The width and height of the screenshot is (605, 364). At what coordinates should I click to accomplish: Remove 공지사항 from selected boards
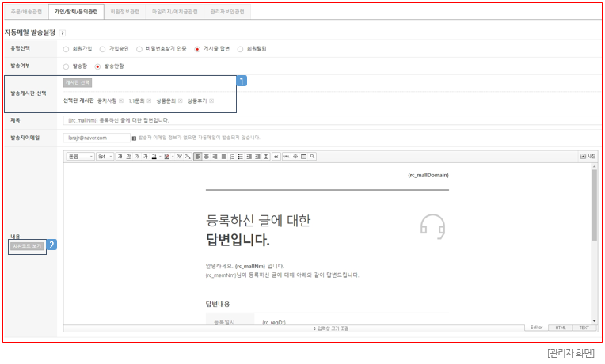click(x=121, y=101)
